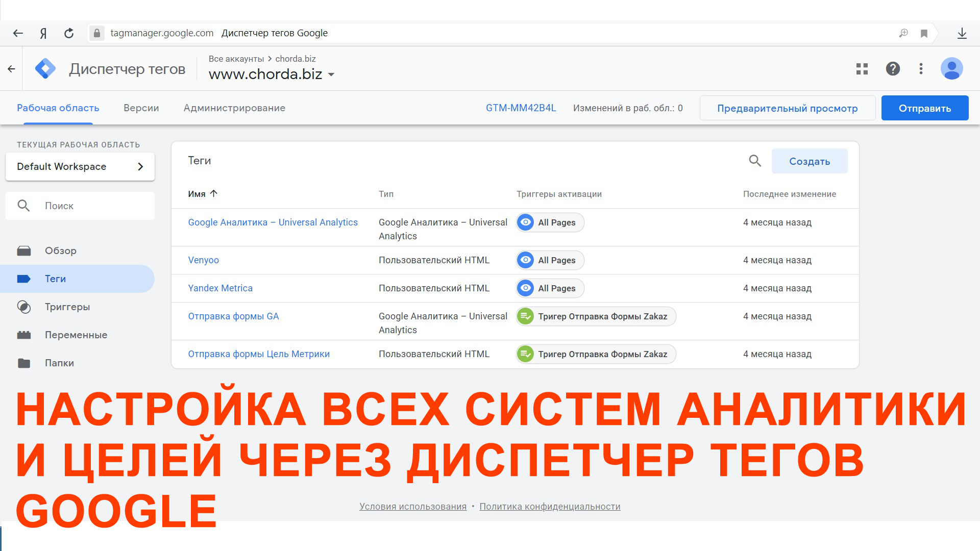Viewport: 980px width, 551px height.
Task: Open the Google apps grid
Action: click(862, 69)
